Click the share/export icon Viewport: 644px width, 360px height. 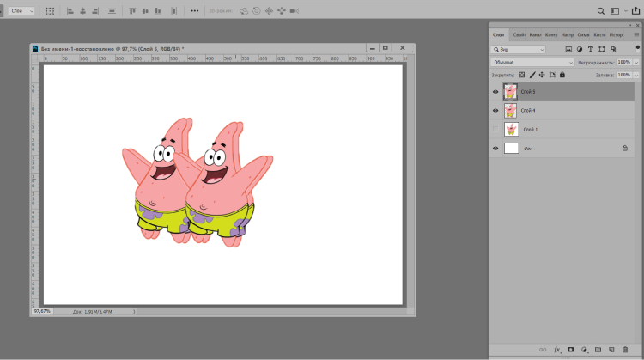click(x=635, y=10)
